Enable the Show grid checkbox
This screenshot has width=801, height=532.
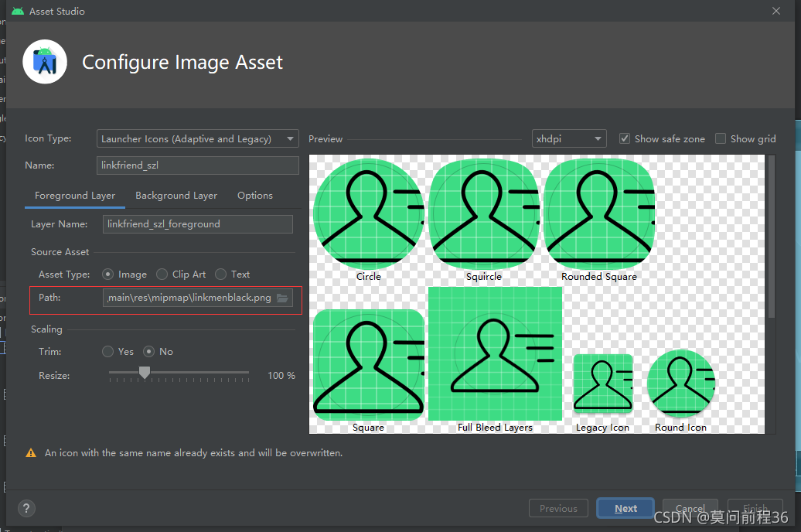point(721,138)
